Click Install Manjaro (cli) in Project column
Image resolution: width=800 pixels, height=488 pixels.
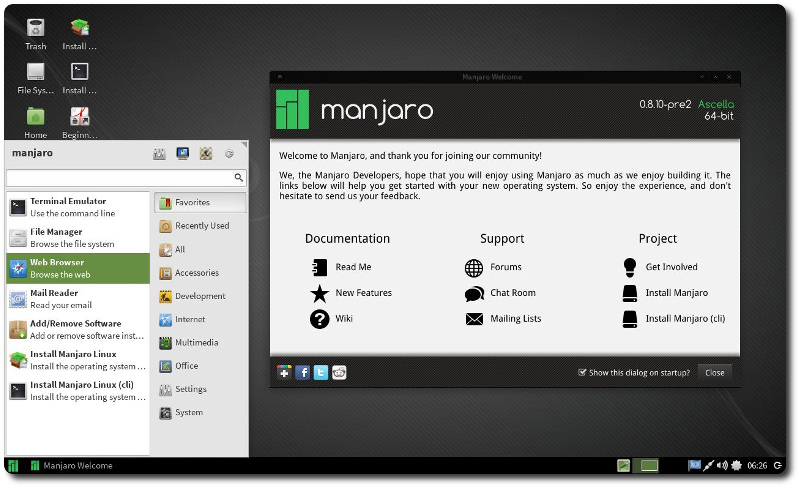[x=673, y=319]
